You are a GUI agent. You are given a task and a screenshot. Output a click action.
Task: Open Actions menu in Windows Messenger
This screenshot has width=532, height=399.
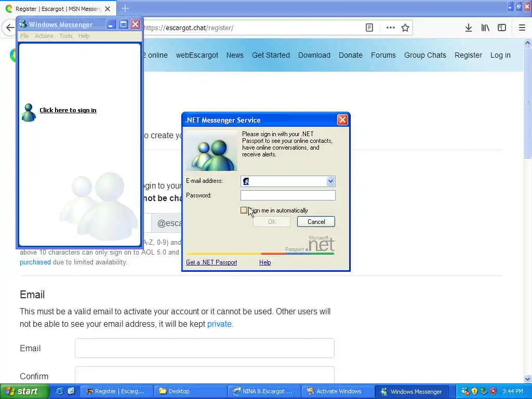coord(44,36)
